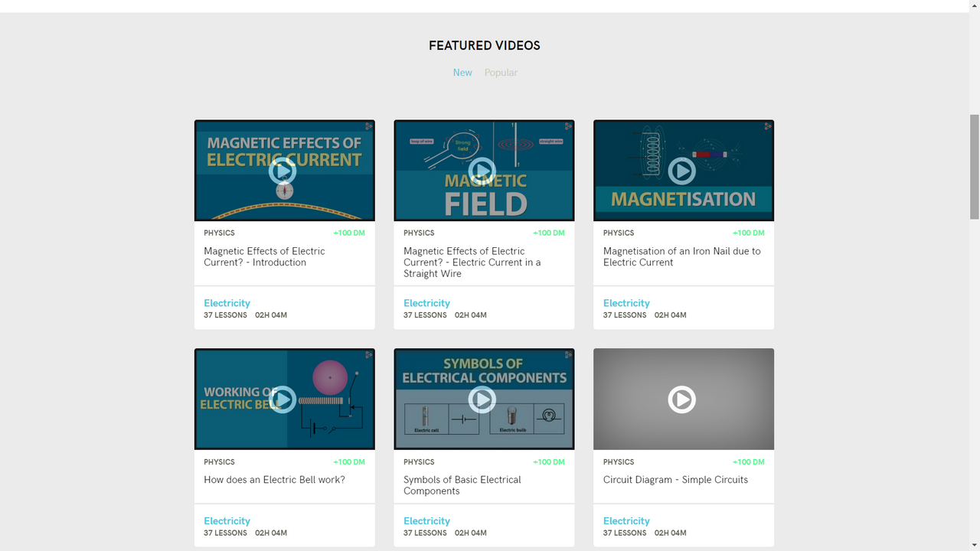Click the corner icon on the Electric Bell thumbnail
Viewport: 980px width, 551px height.
tap(368, 355)
